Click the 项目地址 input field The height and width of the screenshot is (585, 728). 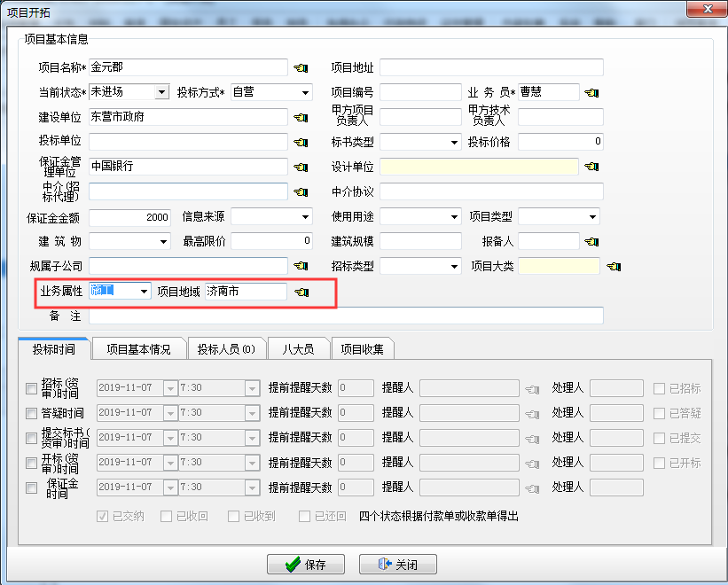click(491, 67)
